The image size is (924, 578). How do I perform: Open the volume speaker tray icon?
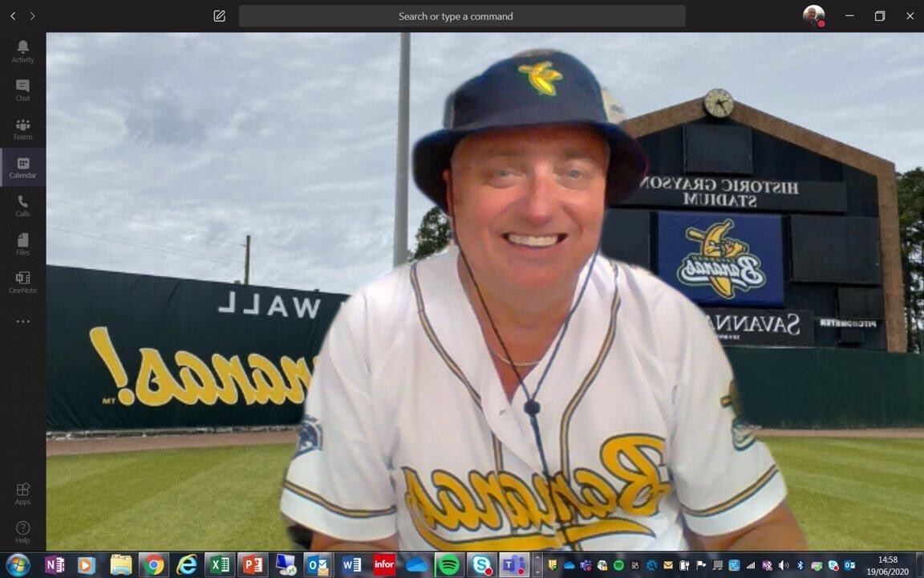point(784,565)
